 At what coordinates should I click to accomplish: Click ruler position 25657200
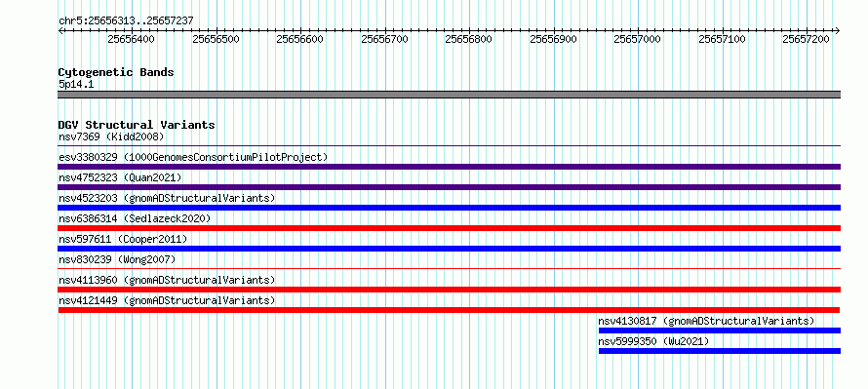[807, 39]
